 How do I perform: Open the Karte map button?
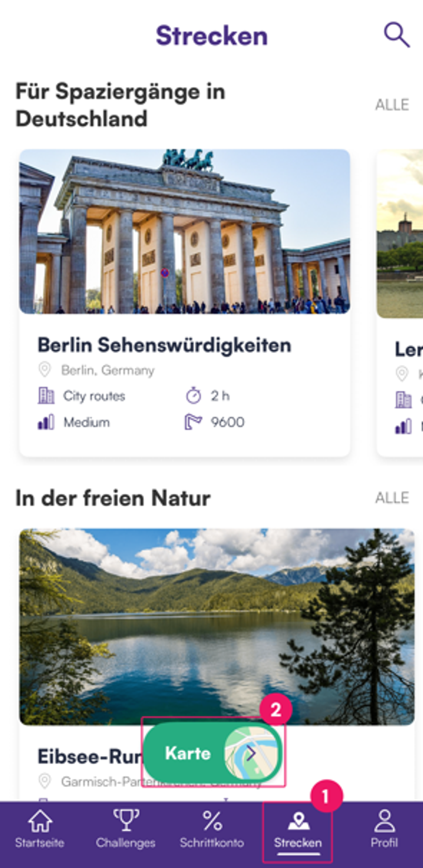[x=212, y=753]
